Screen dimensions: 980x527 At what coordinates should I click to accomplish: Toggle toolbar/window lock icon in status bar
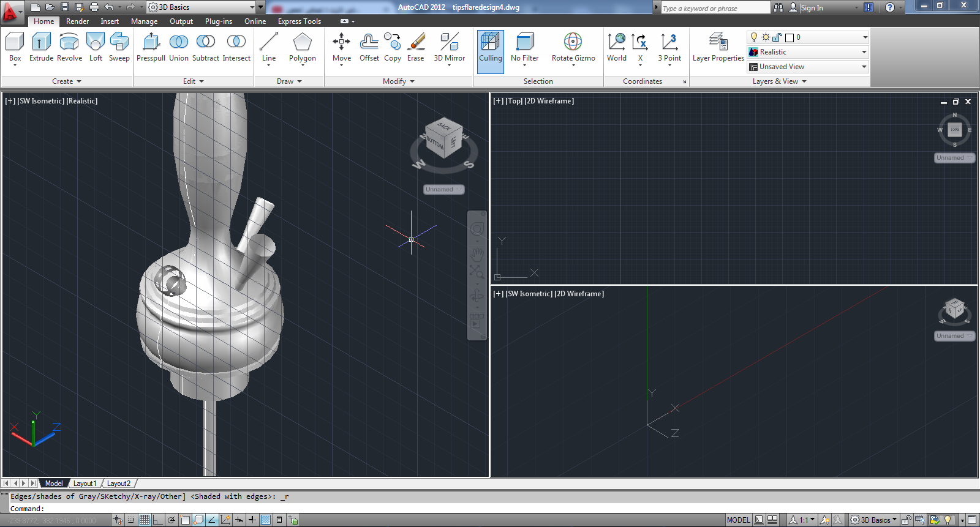[x=907, y=520]
